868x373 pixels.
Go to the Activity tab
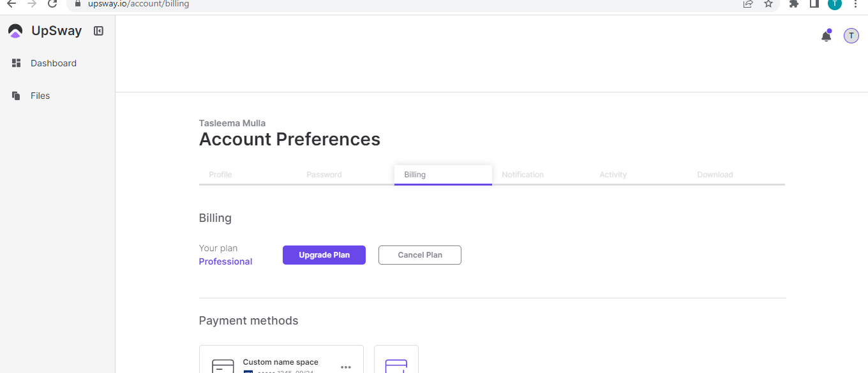point(613,175)
